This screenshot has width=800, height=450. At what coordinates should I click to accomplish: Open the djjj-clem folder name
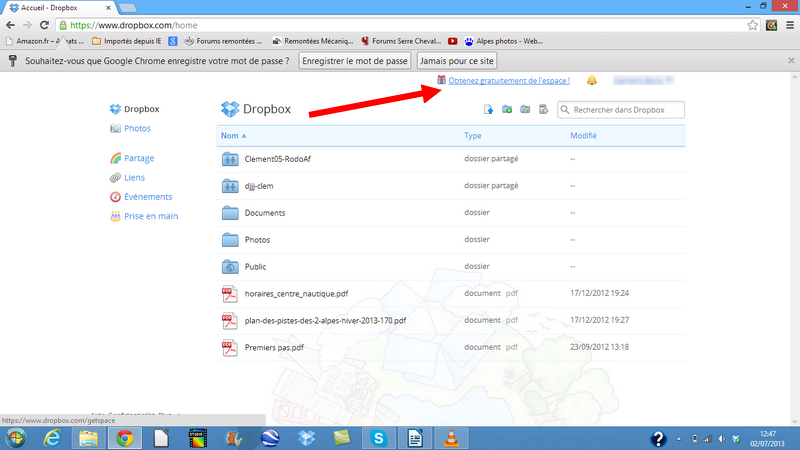point(259,186)
